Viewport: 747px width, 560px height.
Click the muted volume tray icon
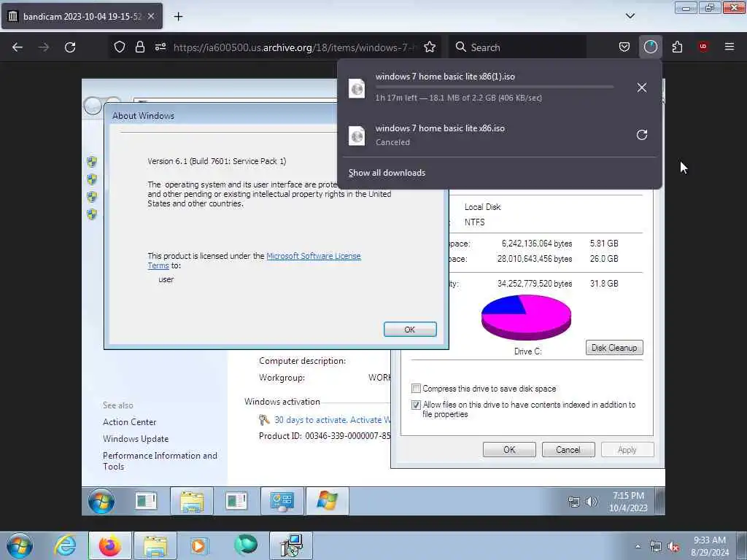pyautogui.click(x=673, y=547)
